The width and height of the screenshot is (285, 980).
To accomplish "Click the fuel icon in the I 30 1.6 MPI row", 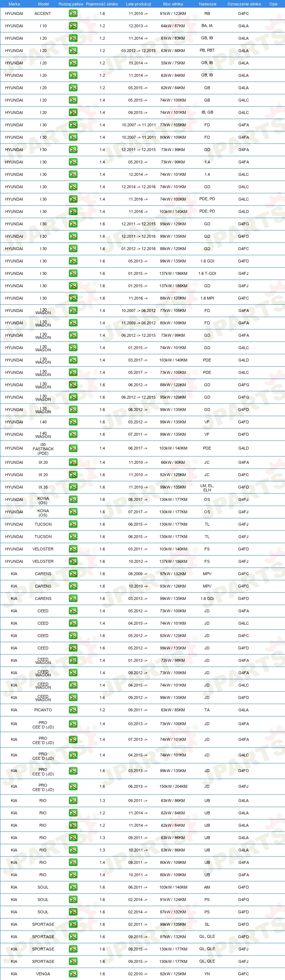I will point(73,298).
